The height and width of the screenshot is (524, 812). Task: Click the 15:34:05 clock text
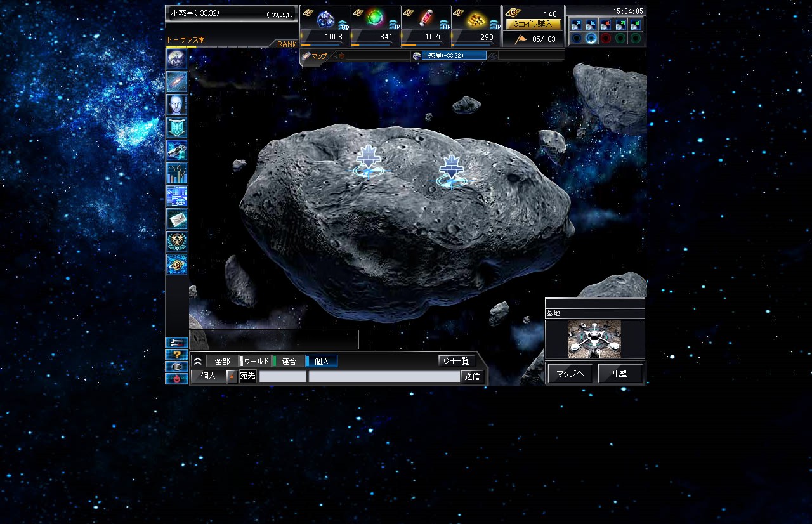[x=628, y=11]
